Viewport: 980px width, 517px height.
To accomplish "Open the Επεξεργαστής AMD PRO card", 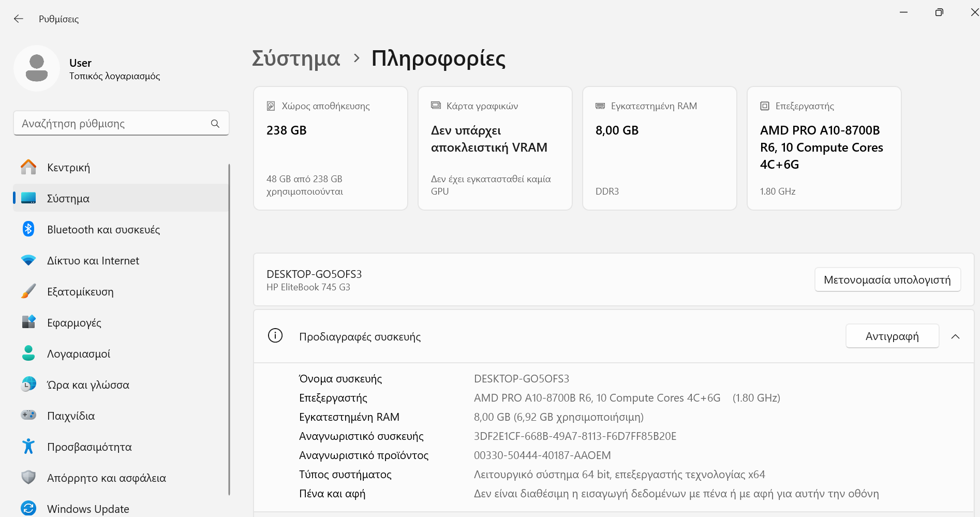I will pyautogui.click(x=824, y=149).
